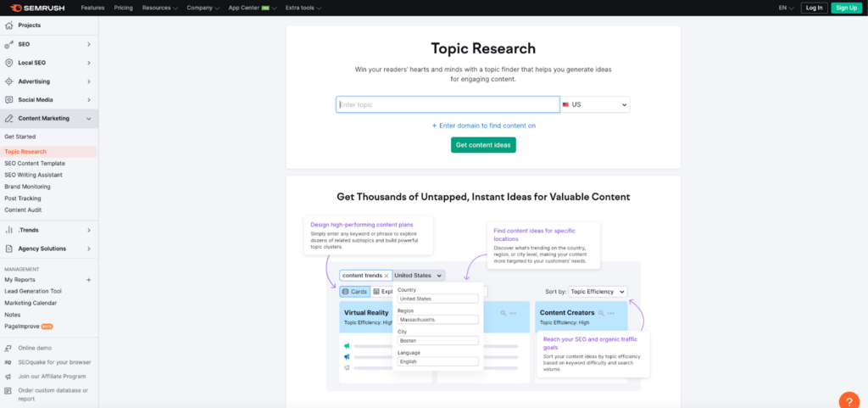Open Notes in Management section

12,315
